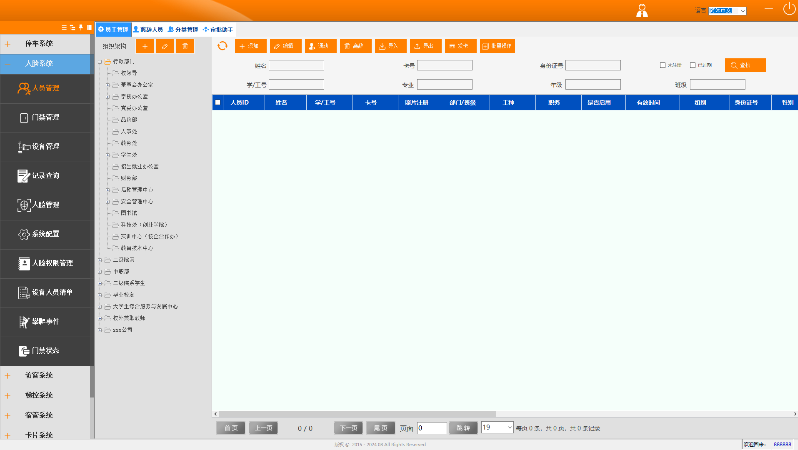Open 门禁管理 in the dark sidebar
Screen dimensions: 798x450
pyautogui.click(x=46, y=118)
